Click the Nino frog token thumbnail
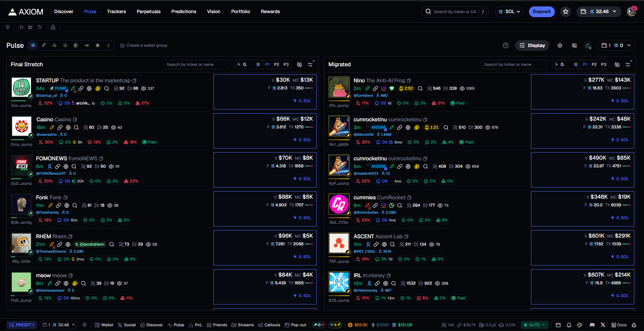This screenshot has width=644, height=331. (x=339, y=87)
